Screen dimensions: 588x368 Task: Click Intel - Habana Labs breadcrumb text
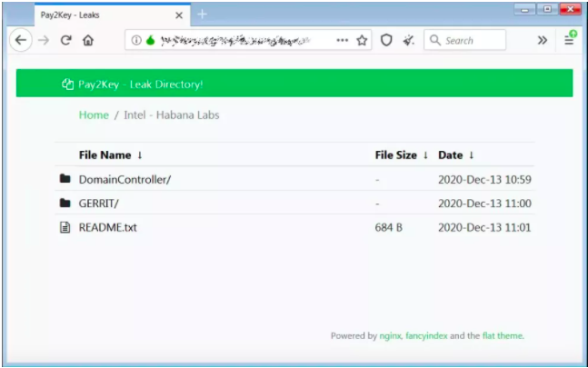172,114
